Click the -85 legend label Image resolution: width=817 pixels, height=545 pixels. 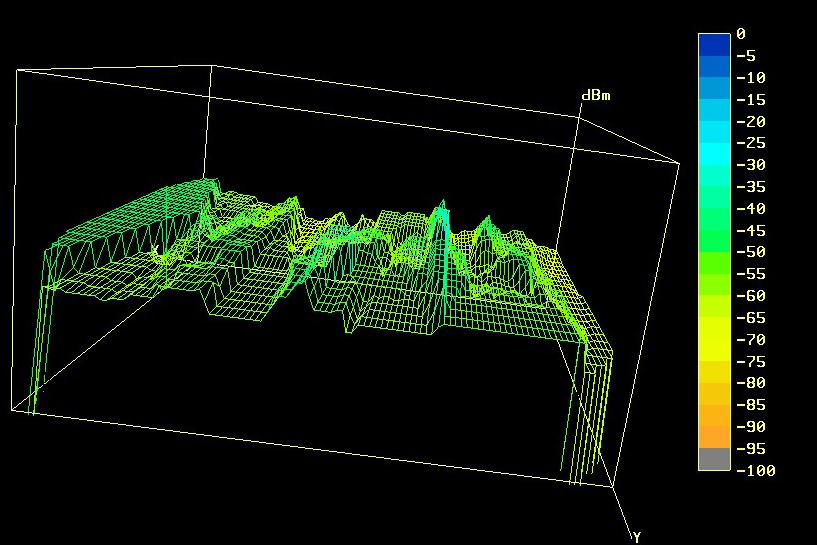pyautogui.click(x=751, y=405)
